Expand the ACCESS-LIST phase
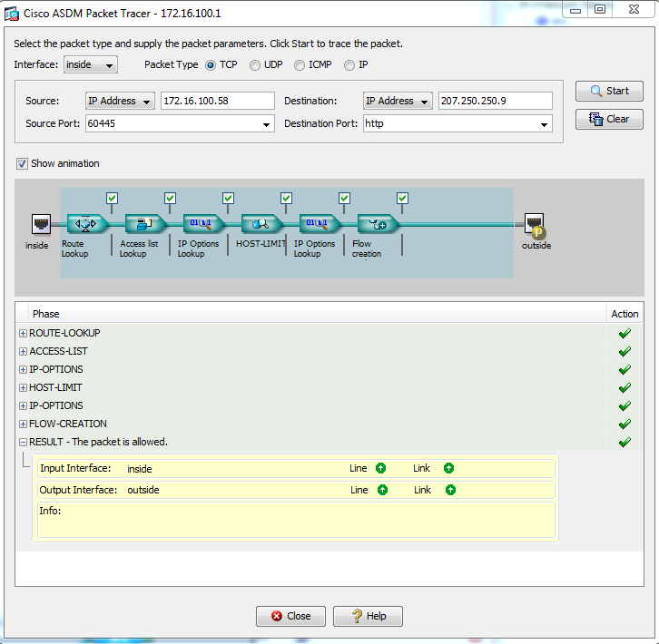The height and width of the screenshot is (644, 659). click(23, 351)
